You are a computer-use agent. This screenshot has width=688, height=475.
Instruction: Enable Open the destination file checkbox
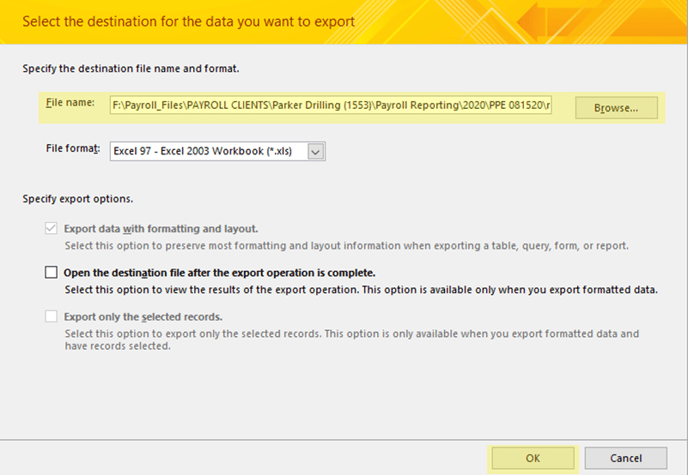(51, 272)
